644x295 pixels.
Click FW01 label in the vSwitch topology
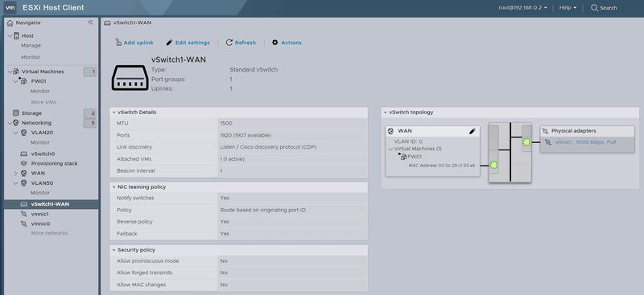tap(415, 156)
